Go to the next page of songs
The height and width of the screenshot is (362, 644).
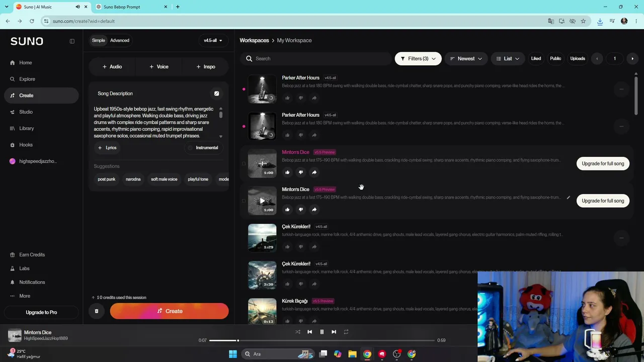click(632, 59)
